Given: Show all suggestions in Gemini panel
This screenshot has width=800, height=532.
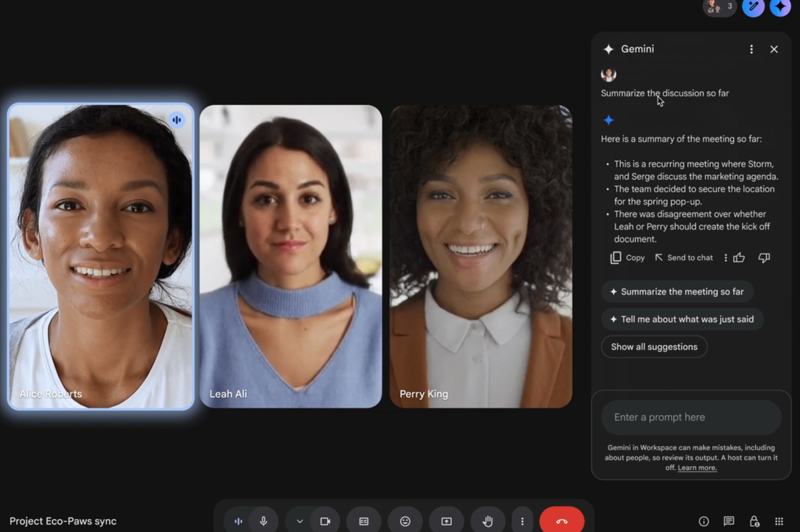Looking at the screenshot, I should (x=654, y=346).
